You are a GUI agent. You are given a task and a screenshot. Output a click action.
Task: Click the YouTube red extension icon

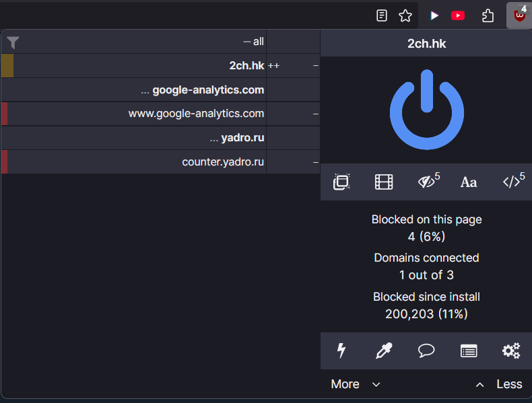tap(458, 15)
